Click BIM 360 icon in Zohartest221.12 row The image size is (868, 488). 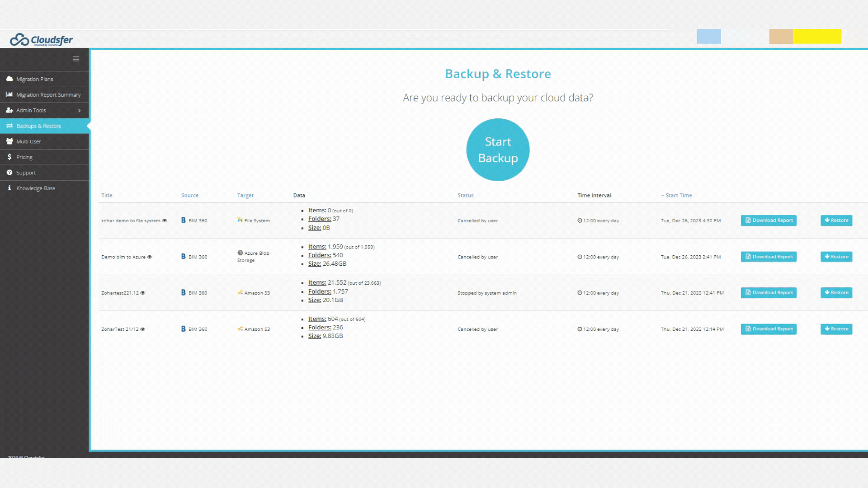[184, 292]
